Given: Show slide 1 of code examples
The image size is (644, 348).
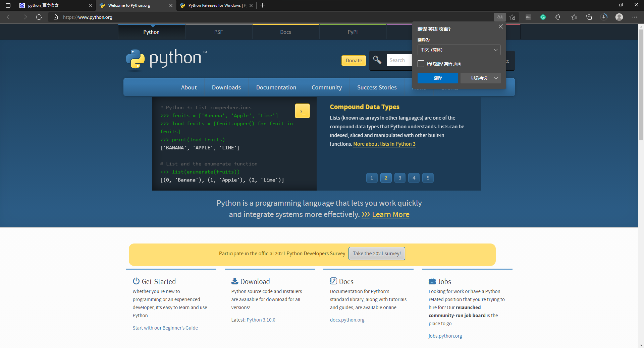Looking at the screenshot, I should pyautogui.click(x=372, y=178).
